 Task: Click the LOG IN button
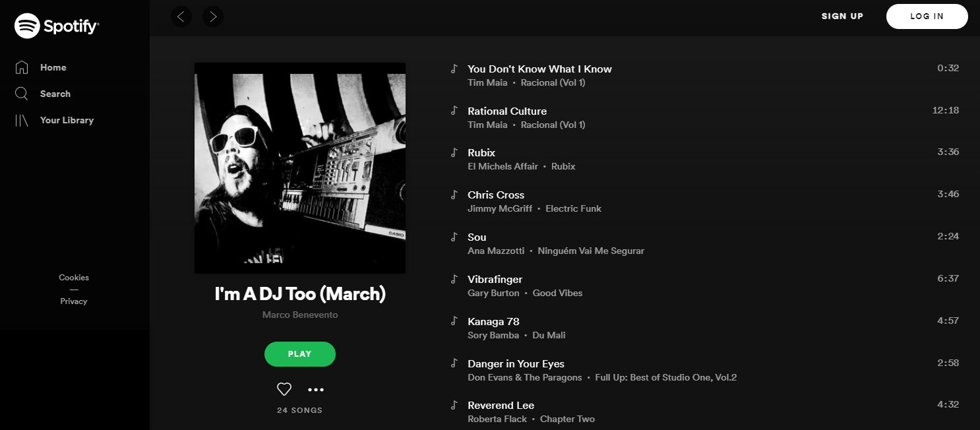tap(927, 16)
